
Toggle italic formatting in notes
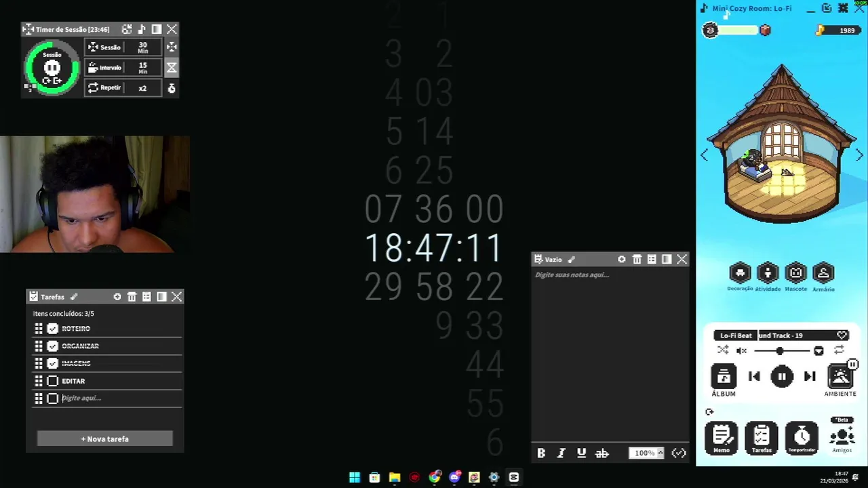(x=561, y=453)
